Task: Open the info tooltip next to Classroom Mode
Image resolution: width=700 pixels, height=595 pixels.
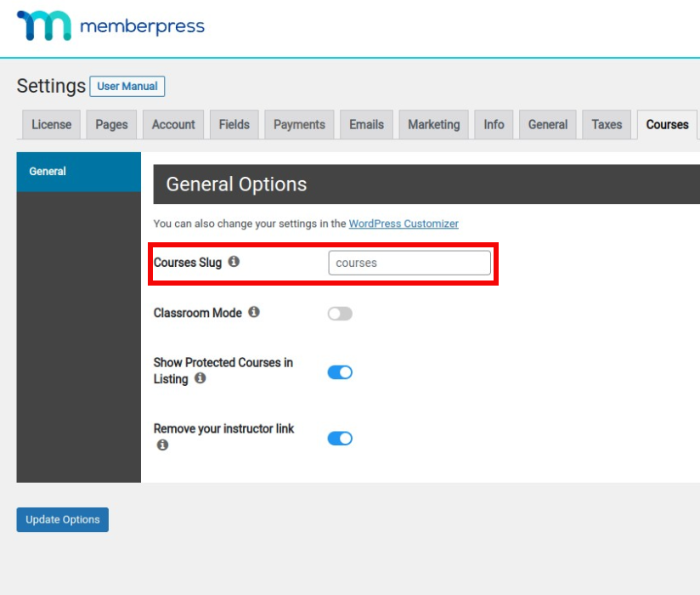Action: (254, 312)
